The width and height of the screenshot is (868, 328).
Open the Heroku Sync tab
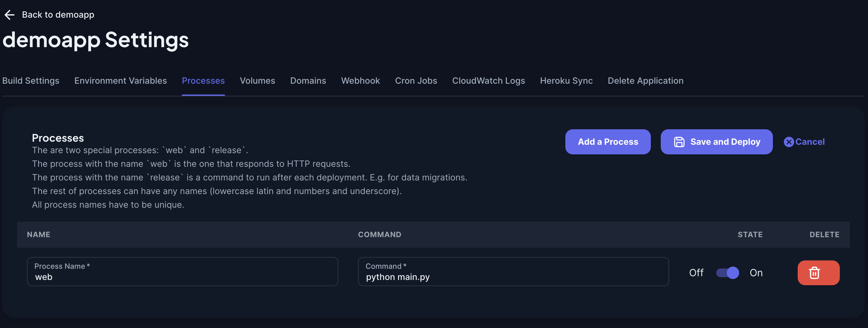[x=566, y=81]
